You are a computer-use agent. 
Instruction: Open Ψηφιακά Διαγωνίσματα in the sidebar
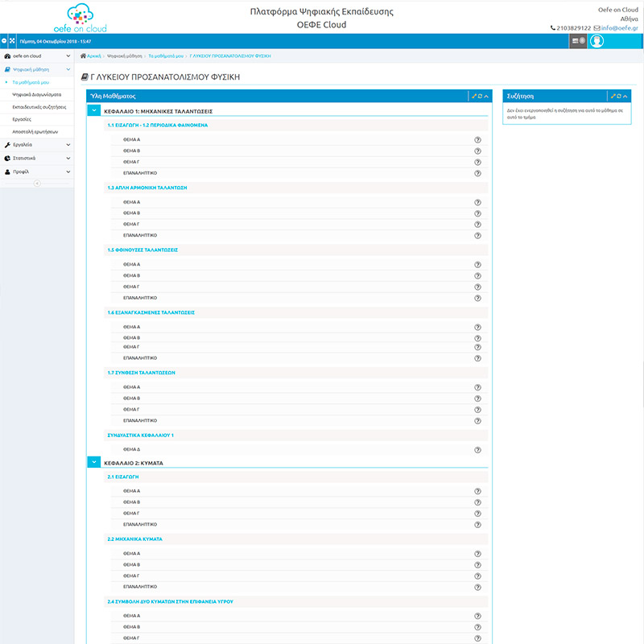coord(36,94)
